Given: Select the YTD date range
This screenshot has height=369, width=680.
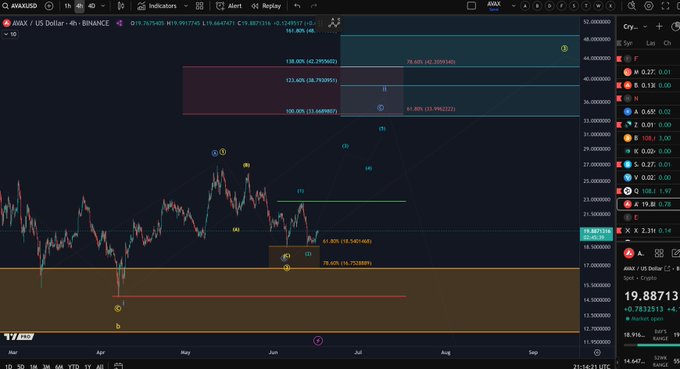Looking at the screenshot, I should coord(73,366).
